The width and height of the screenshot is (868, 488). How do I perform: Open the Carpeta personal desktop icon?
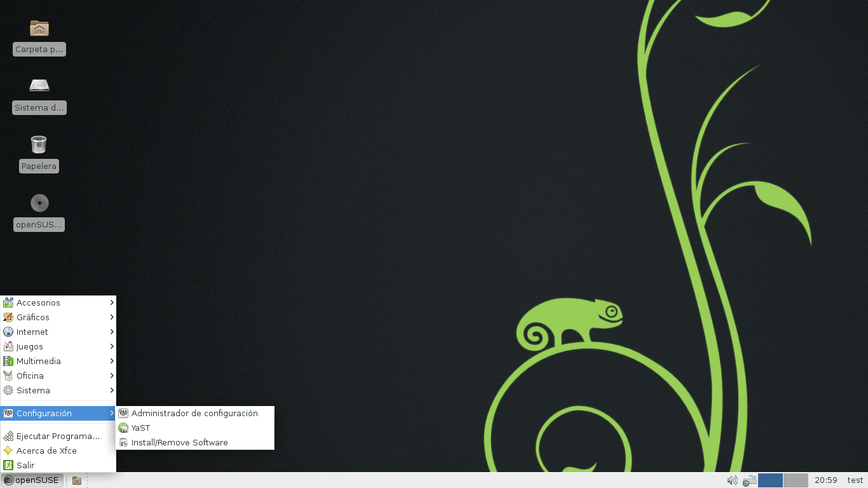coord(39,29)
